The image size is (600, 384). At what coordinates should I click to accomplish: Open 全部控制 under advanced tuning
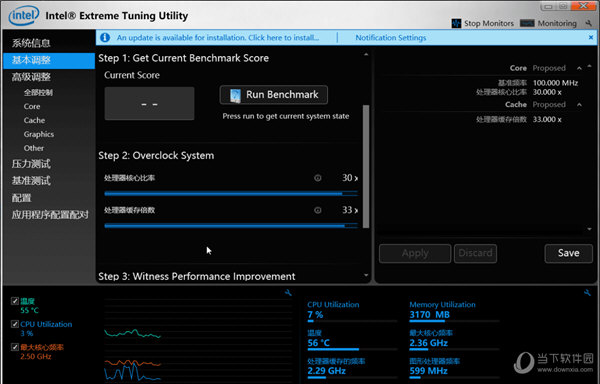coord(38,92)
